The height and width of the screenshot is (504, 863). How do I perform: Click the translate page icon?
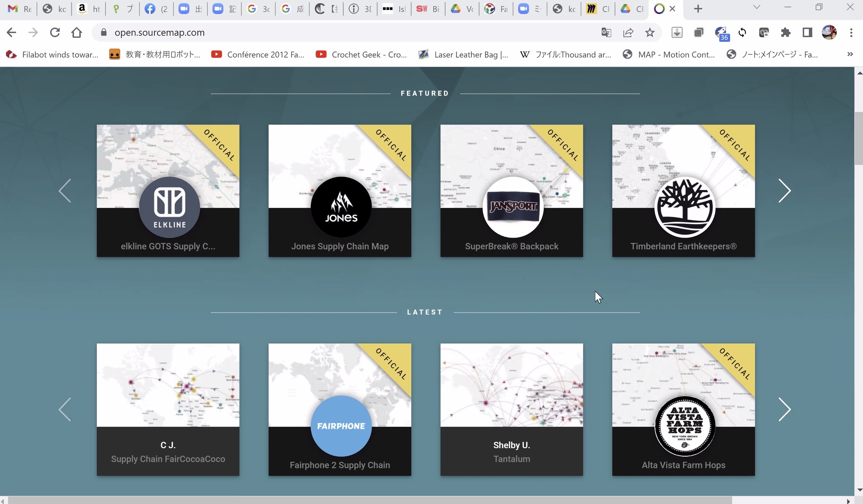606,32
